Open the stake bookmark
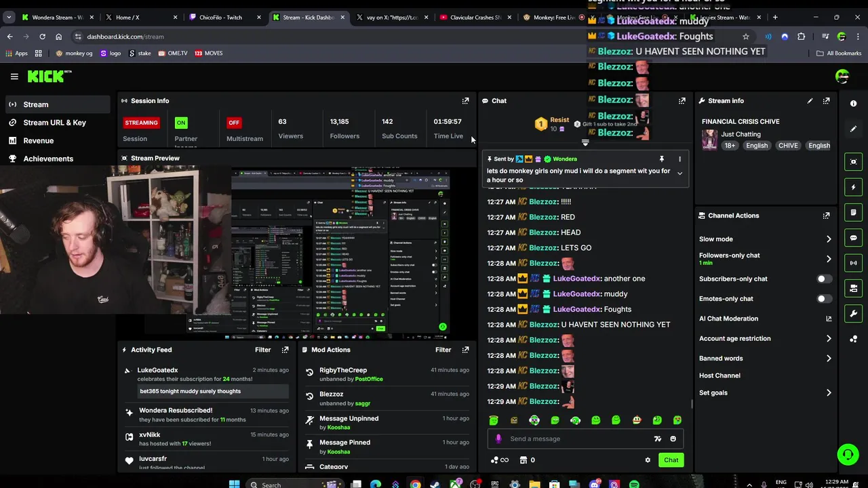Viewport: 868px width, 488px height. [140, 53]
